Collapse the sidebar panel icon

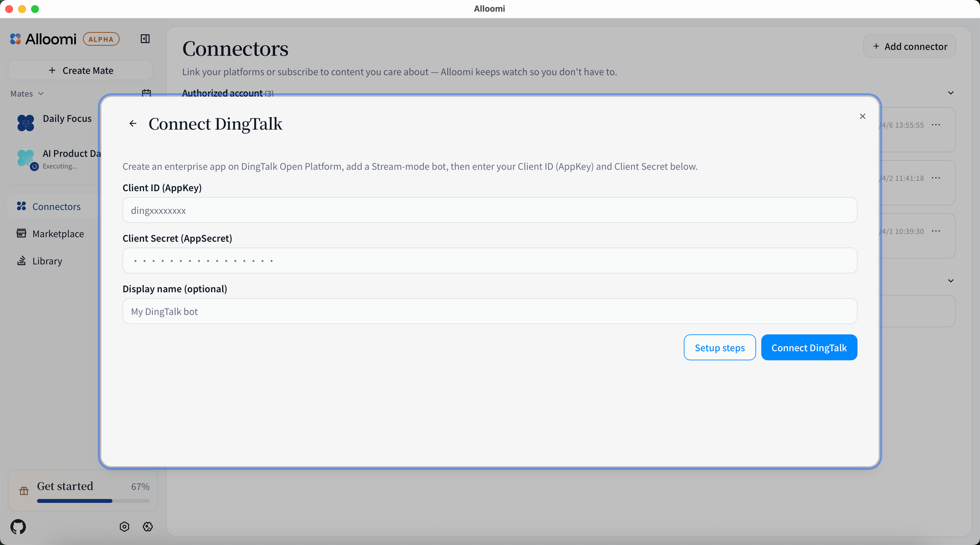click(x=145, y=39)
